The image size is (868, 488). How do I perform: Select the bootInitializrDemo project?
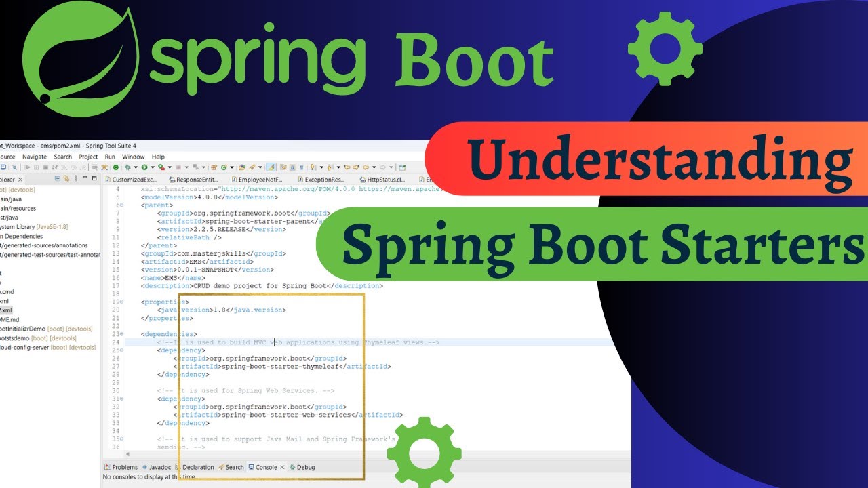46,329
